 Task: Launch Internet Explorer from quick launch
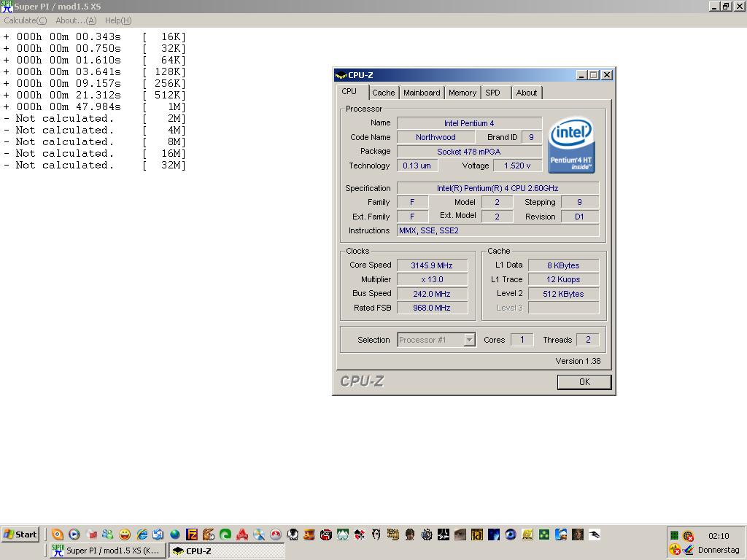pyautogui.click(x=142, y=534)
